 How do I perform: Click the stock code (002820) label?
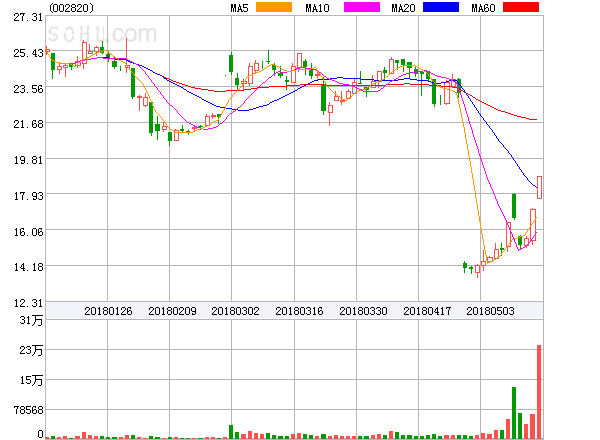[71, 8]
